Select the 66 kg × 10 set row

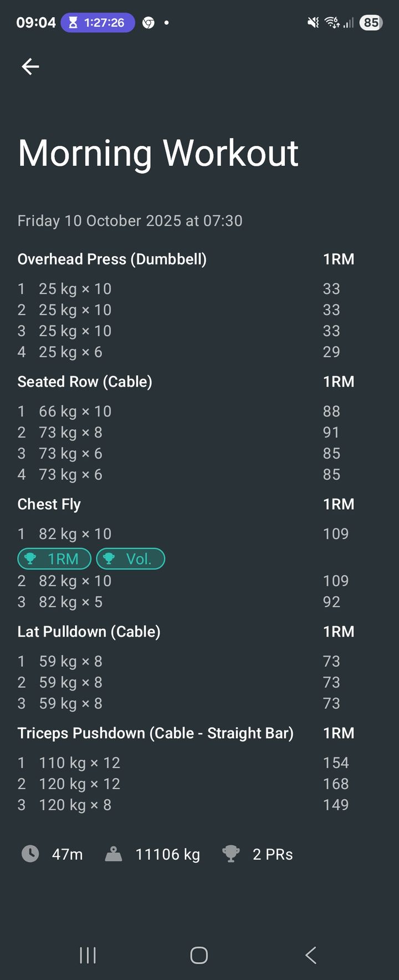(x=75, y=412)
